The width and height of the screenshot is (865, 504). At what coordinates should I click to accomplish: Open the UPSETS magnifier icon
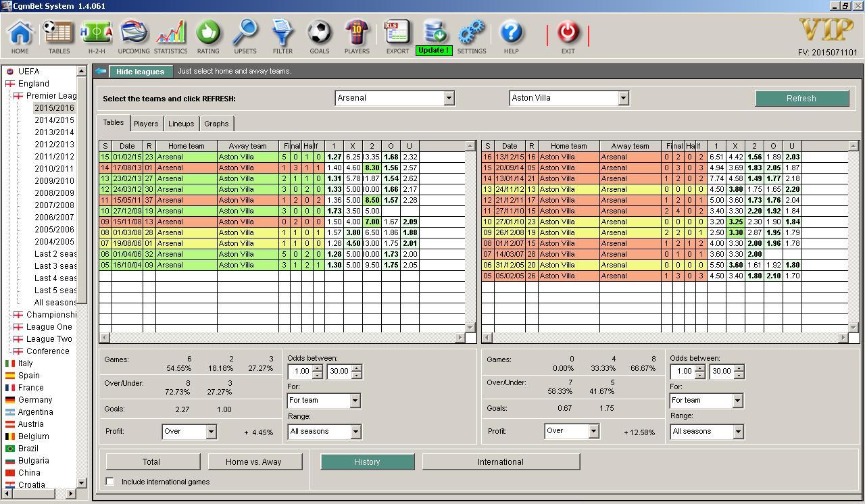[x=245, y=36]
